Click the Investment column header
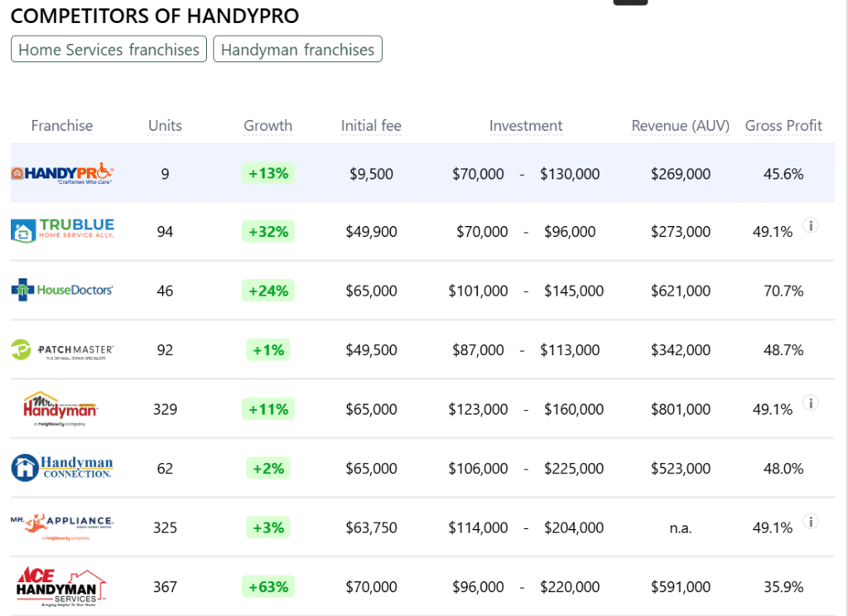Image resolution: width=848 pixels, height=616 pixels. pyautogui.click(x=526, y=126)
